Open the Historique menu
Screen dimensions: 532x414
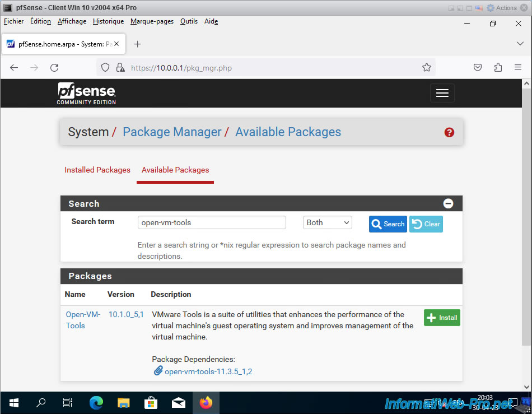coord(108,21)
